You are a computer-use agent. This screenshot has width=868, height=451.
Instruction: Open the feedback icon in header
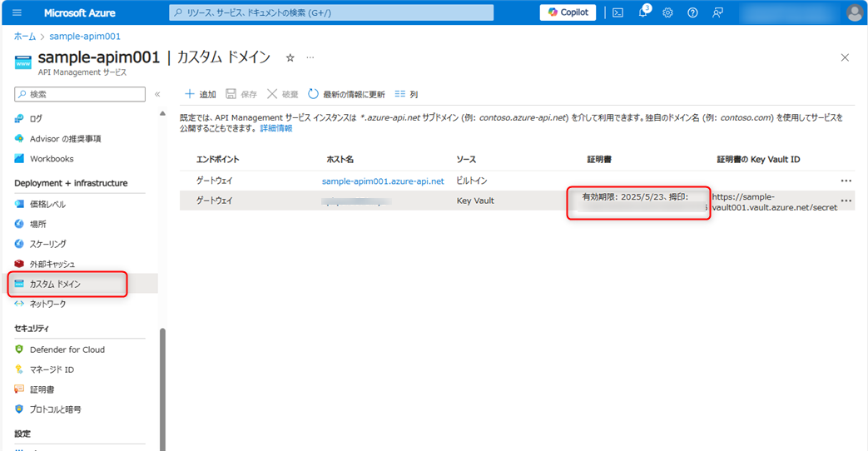click(x=717, y=12)
